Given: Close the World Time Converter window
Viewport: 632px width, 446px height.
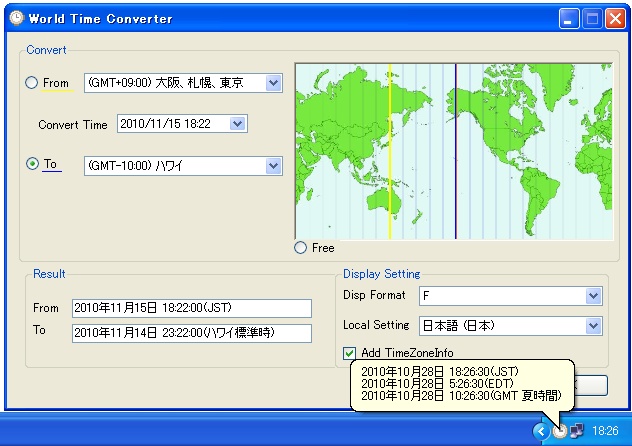Looking at the screenshot, I should pyautogui.click(x=615, y=19).
